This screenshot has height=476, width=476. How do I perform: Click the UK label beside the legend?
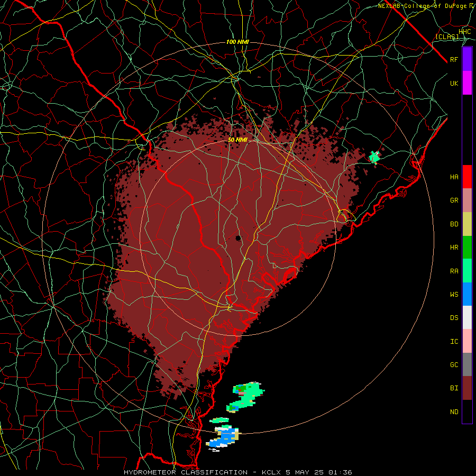[x=454, y=83]
